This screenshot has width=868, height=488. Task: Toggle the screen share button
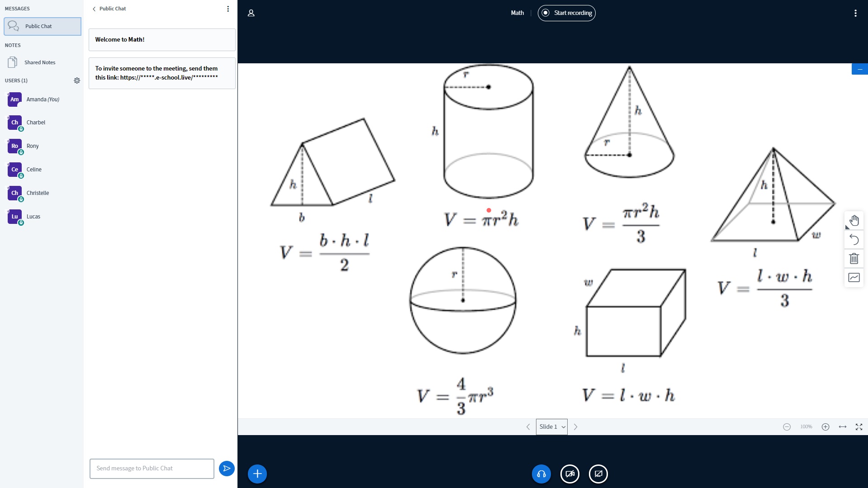point(598,474)
